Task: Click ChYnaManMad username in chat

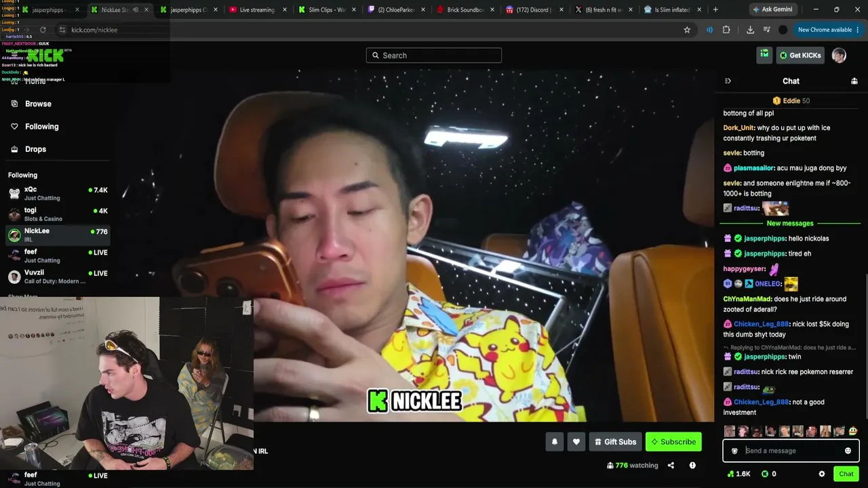Action: 747,299
